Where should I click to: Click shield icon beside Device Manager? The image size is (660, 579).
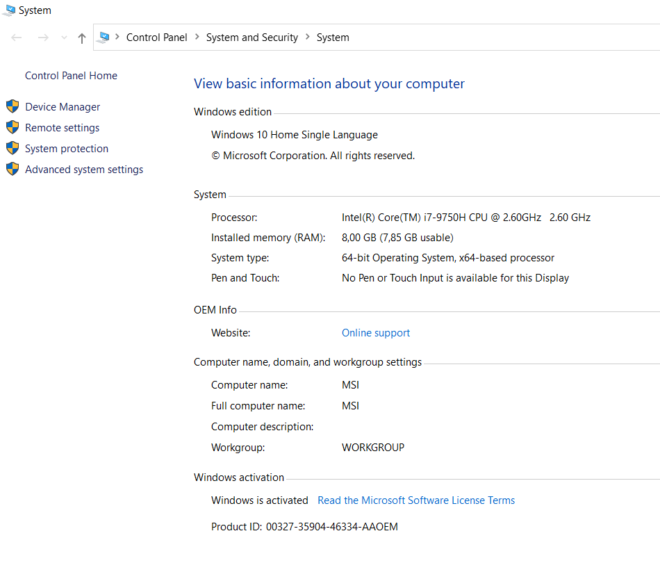click(13, 106)
